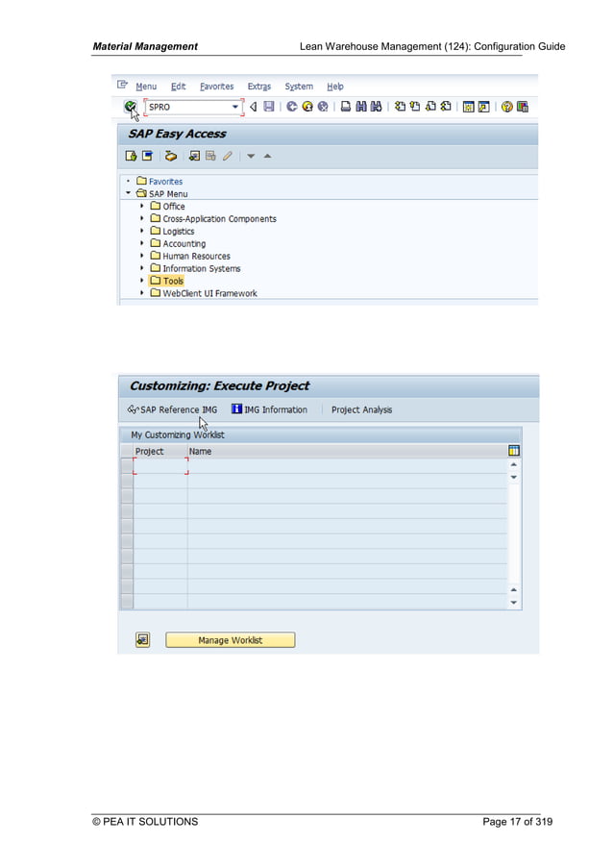Expand the WebClient UI Framework node arrow

coord(142,293)
